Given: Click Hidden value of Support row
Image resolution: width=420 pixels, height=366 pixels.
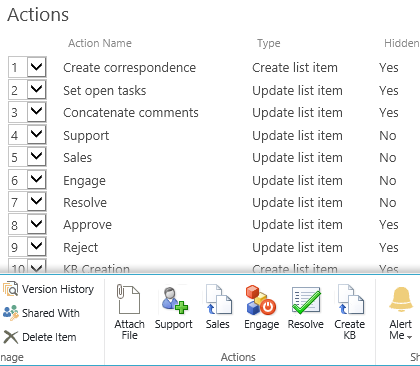Looking at the screenshot, I should (x=388, y=136).
